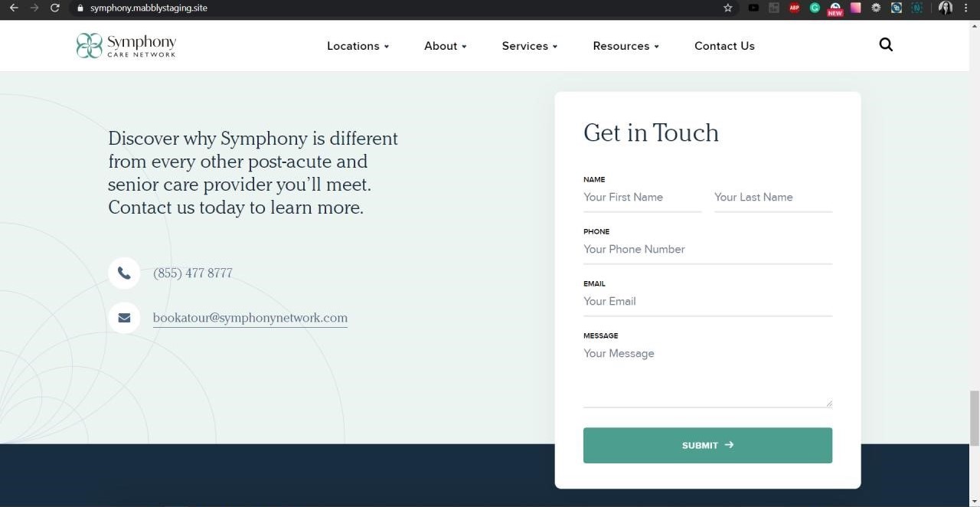Expand the Locations dropdown menu
The image size is (980, 507).
(x=358, y=46)
